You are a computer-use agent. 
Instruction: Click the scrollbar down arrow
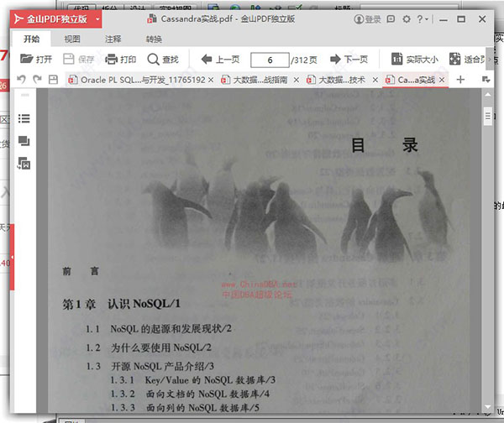[x=487, y=407]
